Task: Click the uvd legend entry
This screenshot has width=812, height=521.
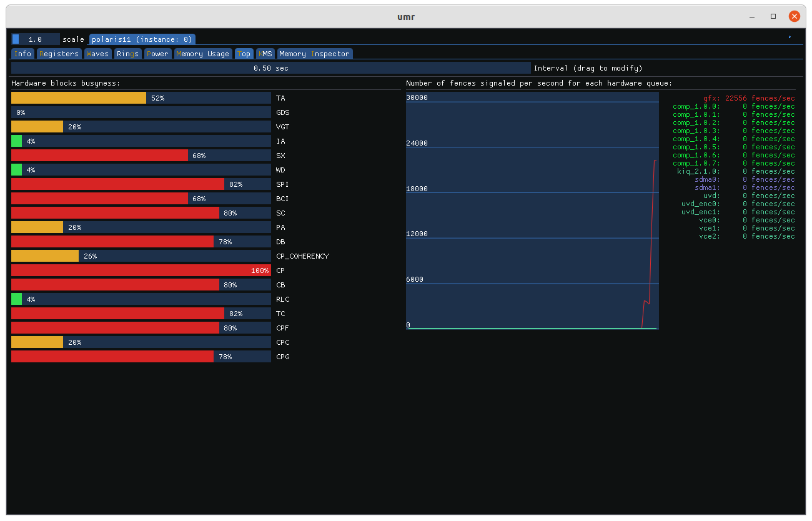Action: click(749, 196)
